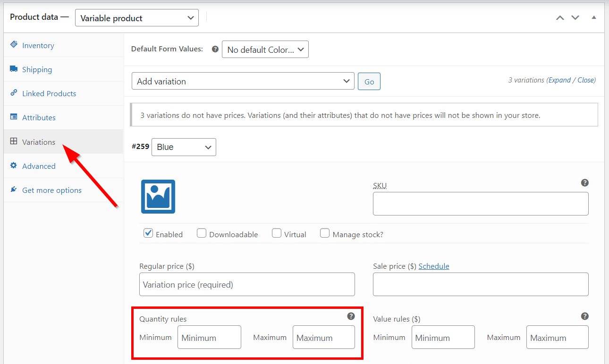Click the Shipping truck icon
This screenshot has width=609, height=364.
14,69
